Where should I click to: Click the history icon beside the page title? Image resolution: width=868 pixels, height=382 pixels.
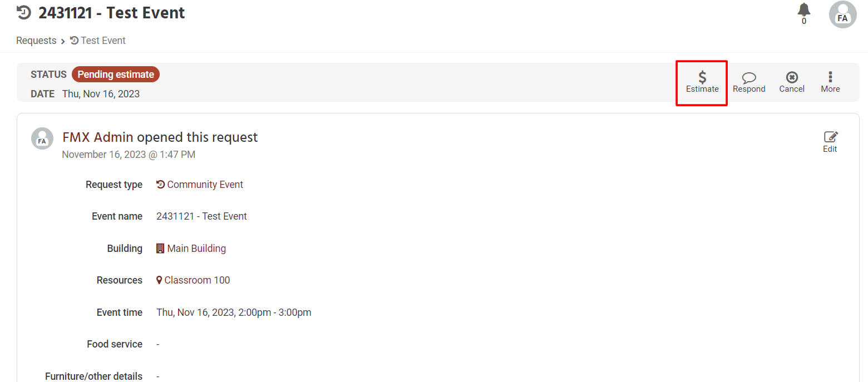pos(24,12)
